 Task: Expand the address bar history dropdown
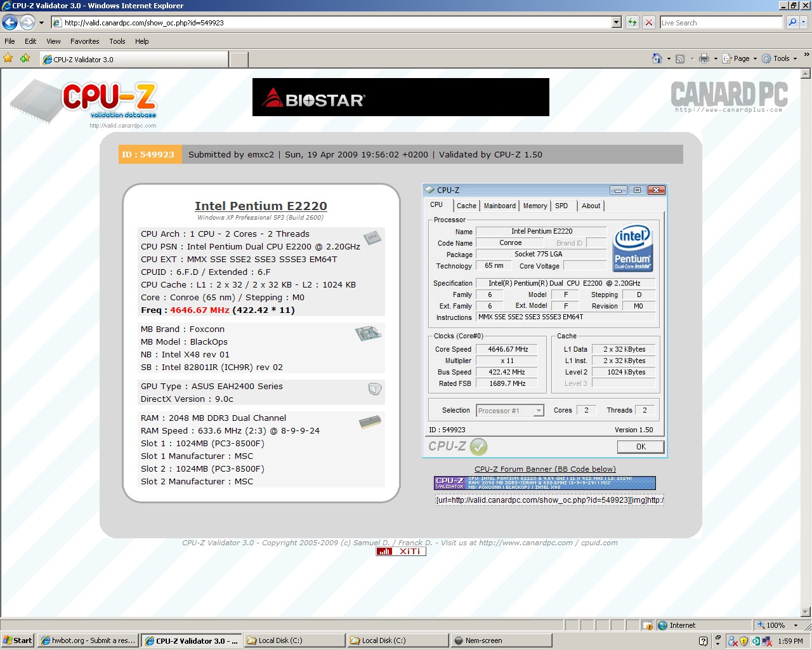616,22
